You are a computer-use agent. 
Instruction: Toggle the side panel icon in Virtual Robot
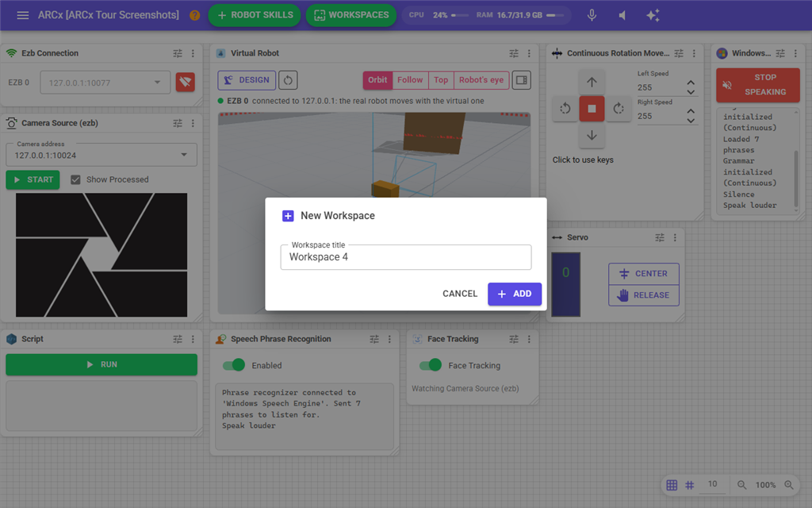click(x=522, y=80)
